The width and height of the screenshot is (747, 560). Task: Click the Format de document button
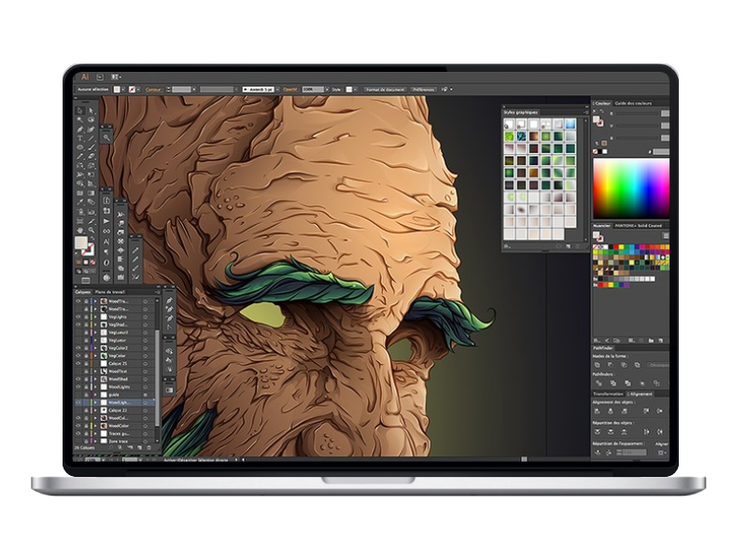click(385, 89)
